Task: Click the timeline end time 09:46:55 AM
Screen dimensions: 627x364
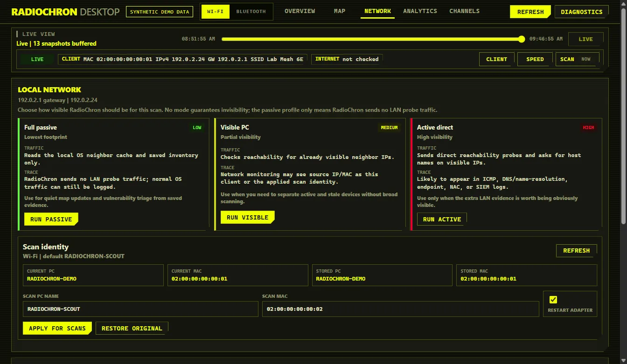Action: [x=546, y=39]
